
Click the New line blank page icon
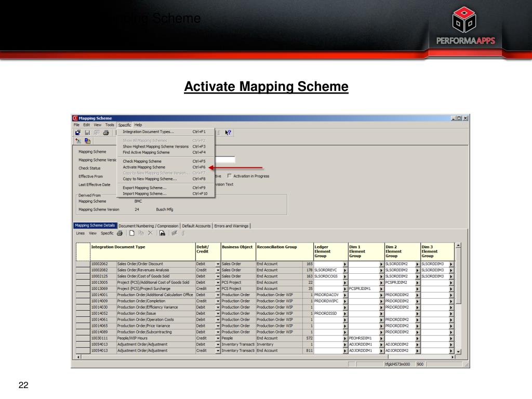(131, 233)
